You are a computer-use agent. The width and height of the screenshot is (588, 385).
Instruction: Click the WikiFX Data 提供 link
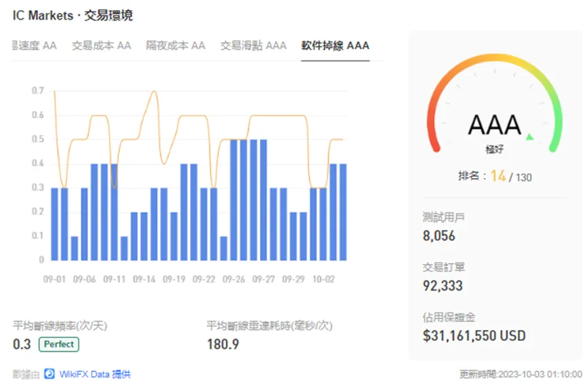point(95,374)
